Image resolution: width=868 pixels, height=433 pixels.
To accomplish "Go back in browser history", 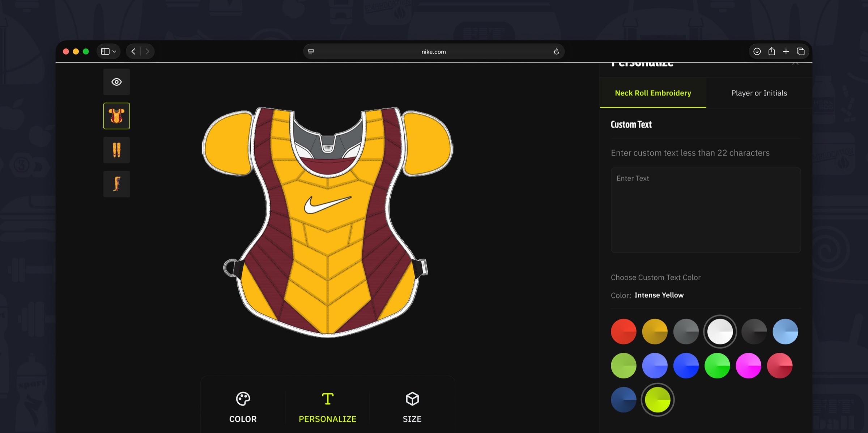I will point(133,51).
